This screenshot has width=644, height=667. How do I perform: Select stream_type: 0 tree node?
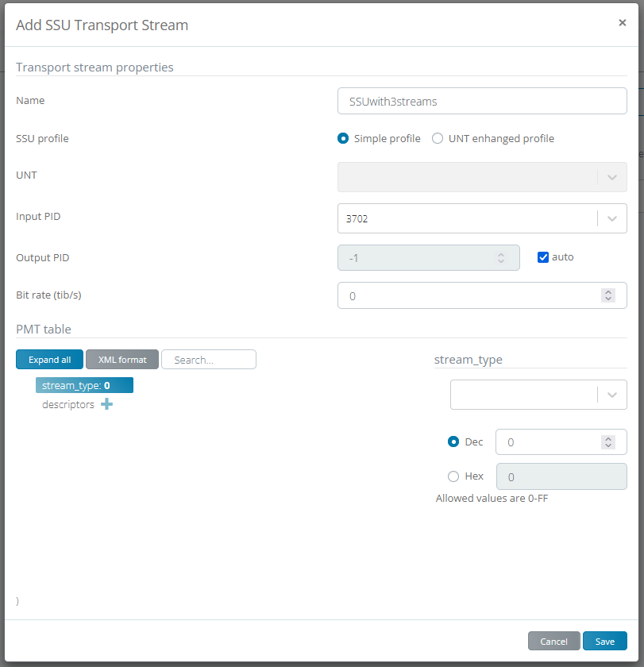[84, 386]
